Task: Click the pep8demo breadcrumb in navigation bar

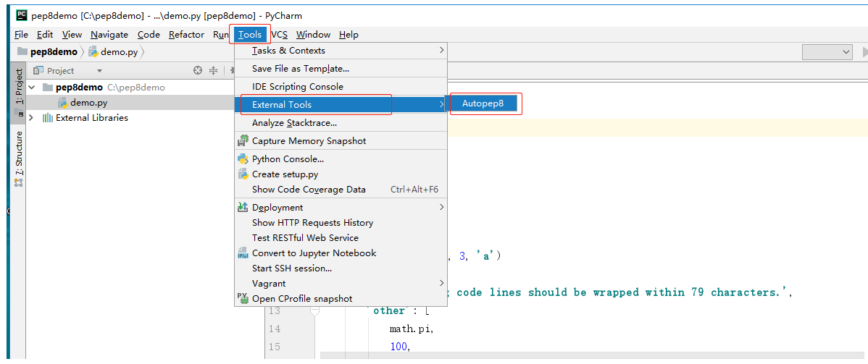Action: [x=54, y=52]
